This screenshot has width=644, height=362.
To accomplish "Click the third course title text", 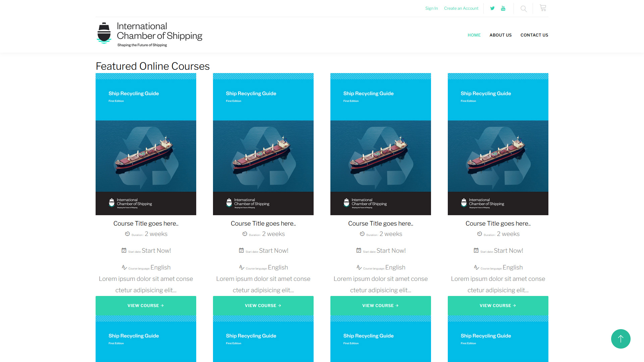I will (x=380, y=224).
